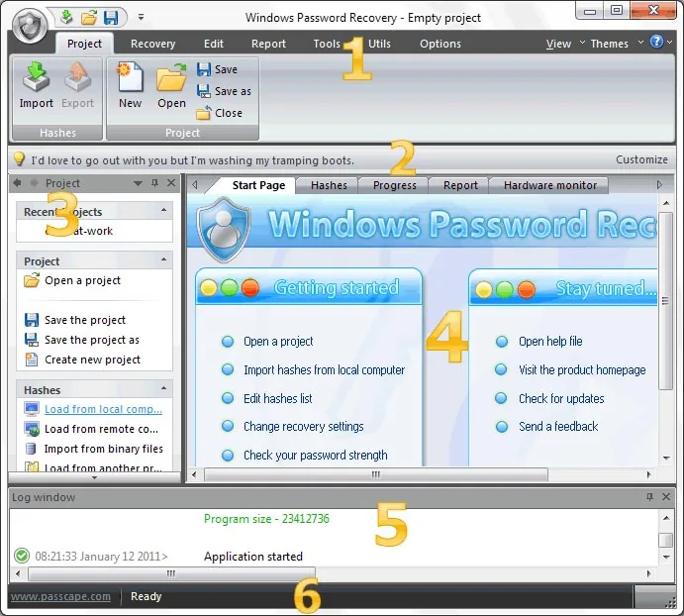Click Customize on the tip bar
The width and height of the screenshot is (684, 616).
[x=641, y=159]
